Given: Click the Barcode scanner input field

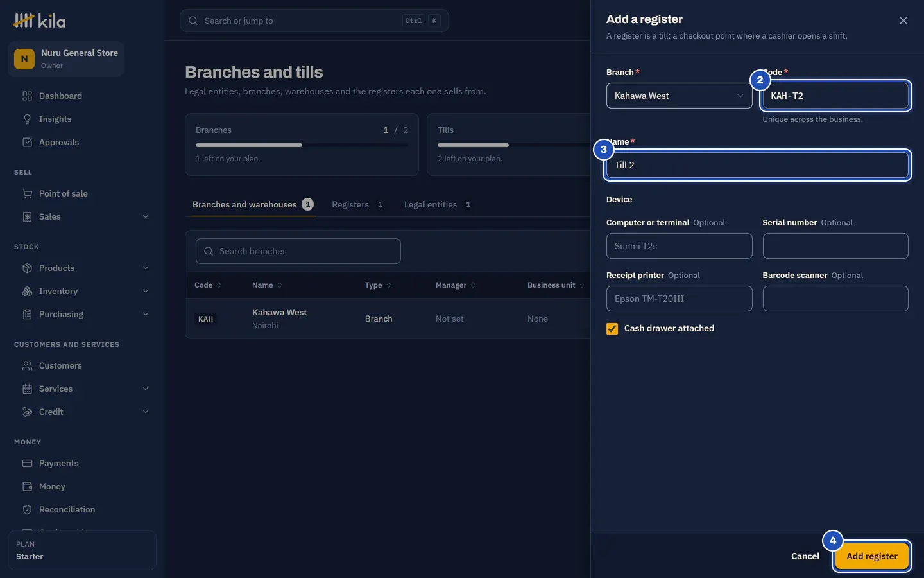Looking at the screenshot, I should [x=835, y=299].
